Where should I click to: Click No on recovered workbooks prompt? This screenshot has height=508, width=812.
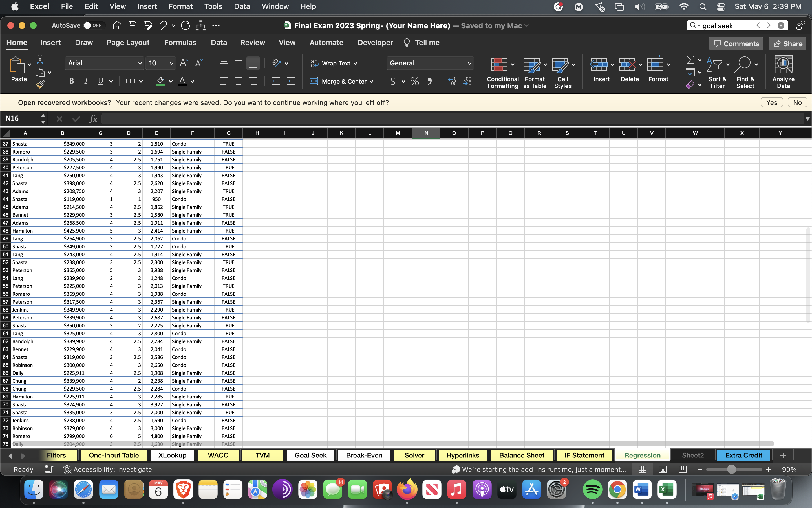point(797,102)
